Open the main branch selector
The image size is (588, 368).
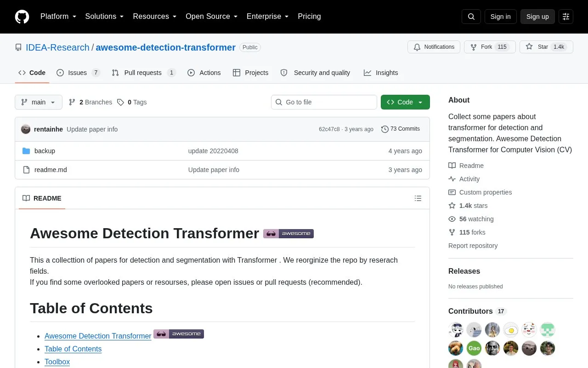pyautogui.click(x=39, y=102)
